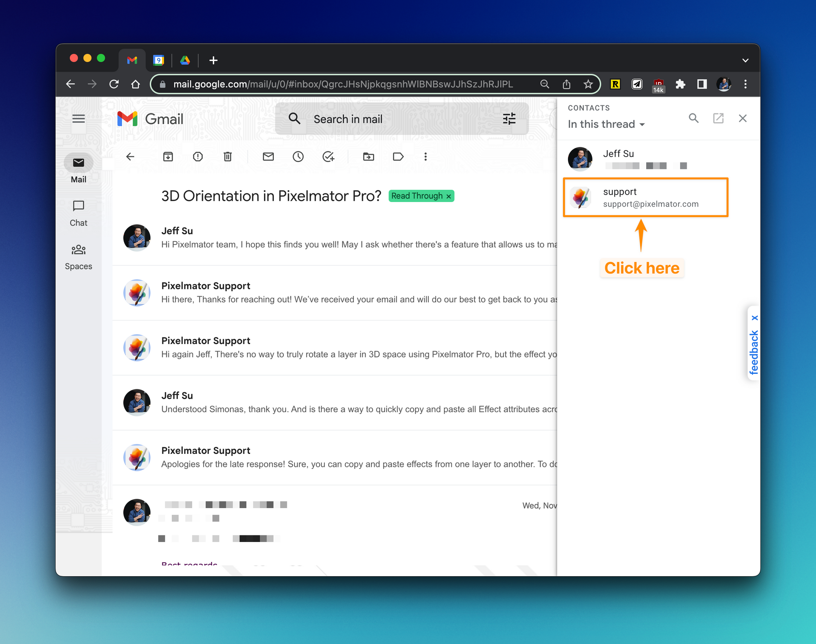Go forward in browser history
This screenshot has height=644, width=816.
(92, 84)
